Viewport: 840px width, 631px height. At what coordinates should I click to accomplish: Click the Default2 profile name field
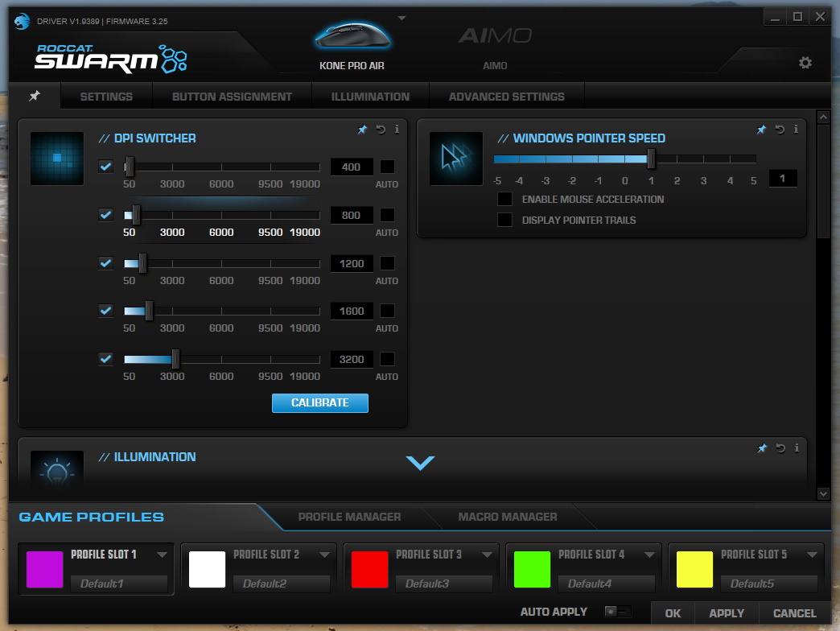(x=282, y=584)
